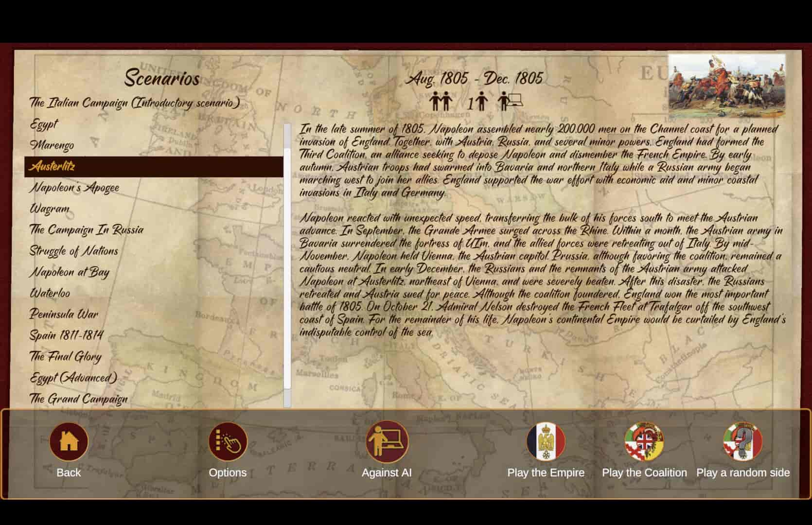Select Napoleon's Apogee scenario
Image resolution: width=812 pixels, height=525 pixels.
click(x=74, y=188)
